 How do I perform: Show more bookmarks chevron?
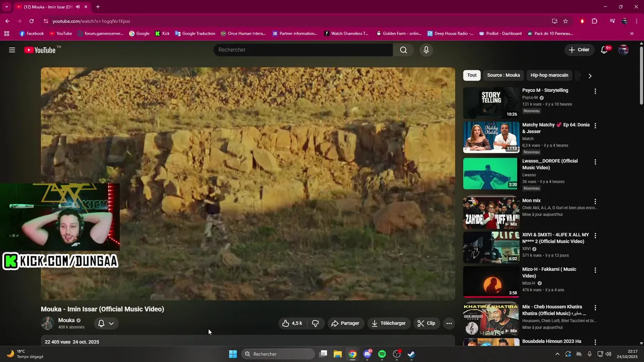pos(632,34)
